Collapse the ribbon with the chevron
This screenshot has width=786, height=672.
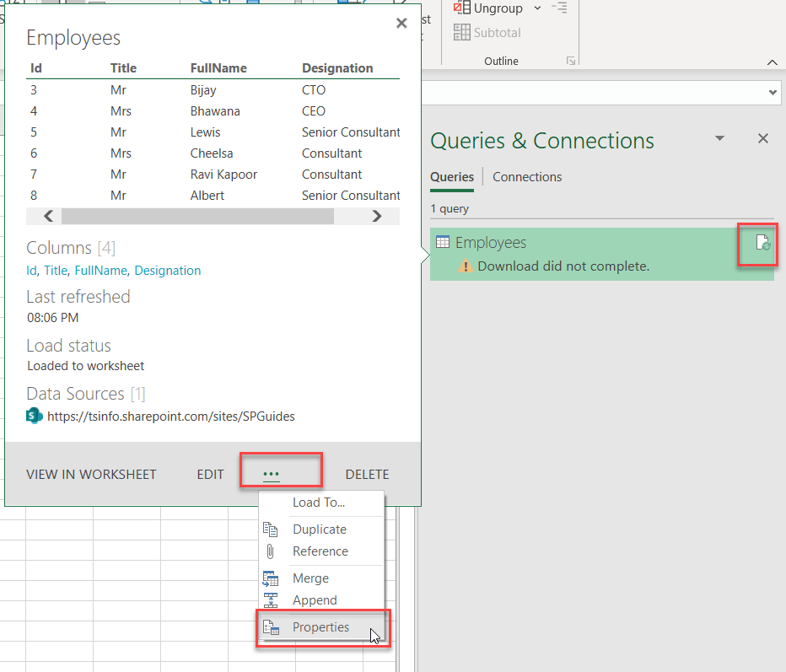coord(772,62)
